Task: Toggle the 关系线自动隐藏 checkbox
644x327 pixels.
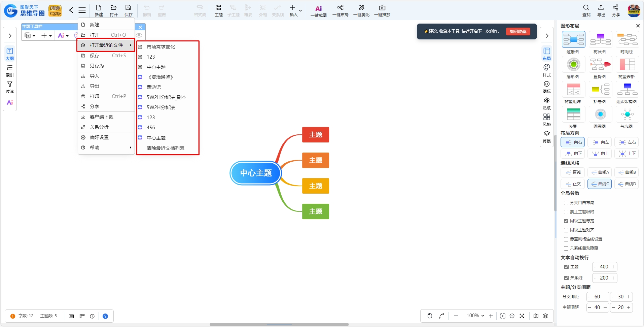Action: click(566, 248)
